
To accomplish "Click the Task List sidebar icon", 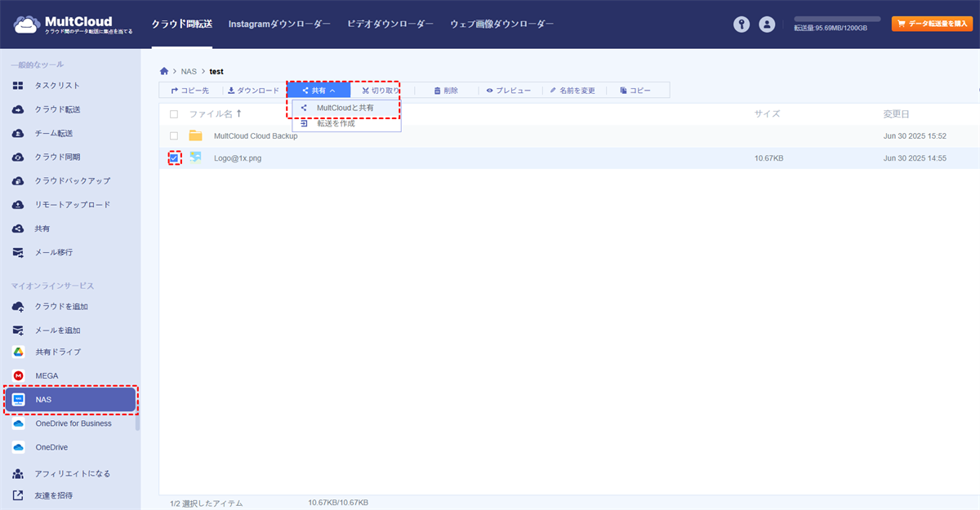I will pyautogui.click(x=18, y=86).
